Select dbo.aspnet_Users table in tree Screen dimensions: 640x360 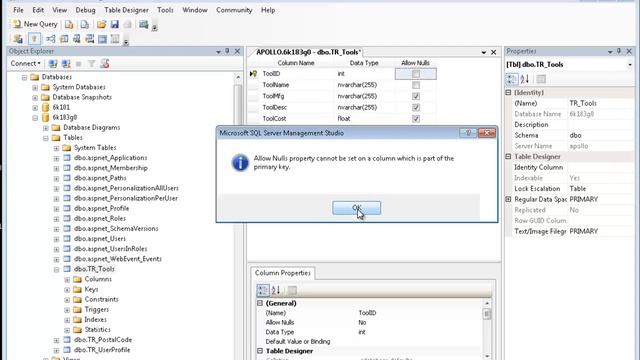pos(100,238)
